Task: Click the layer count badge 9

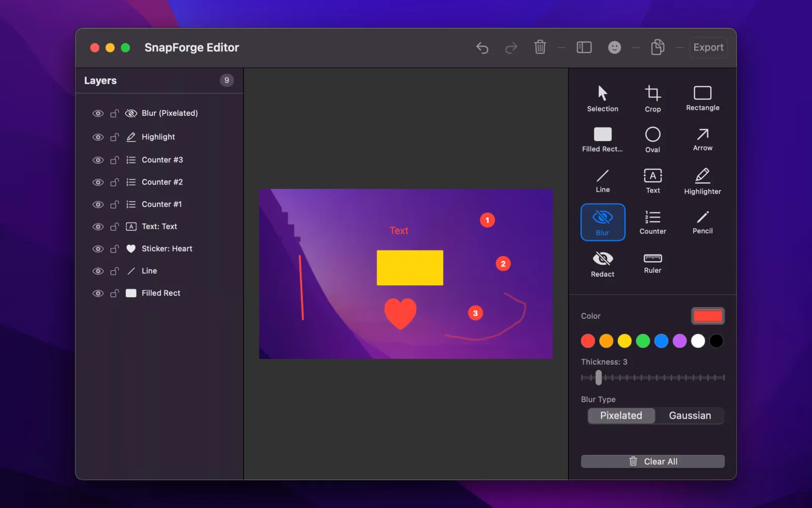Action: coord(227,80)
